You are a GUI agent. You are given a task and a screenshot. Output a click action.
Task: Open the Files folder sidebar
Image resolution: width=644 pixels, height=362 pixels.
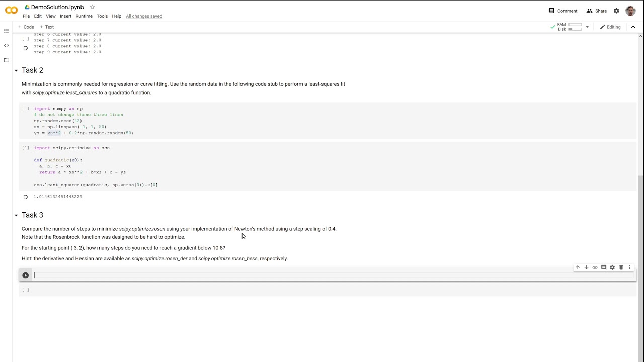[7, 60]
